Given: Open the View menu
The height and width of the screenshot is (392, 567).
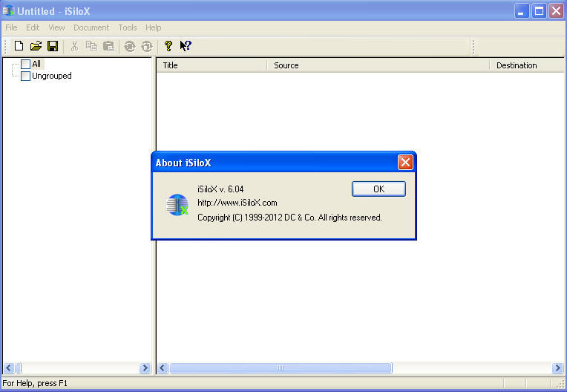Looking at the screenshot, I should (56, 27).
